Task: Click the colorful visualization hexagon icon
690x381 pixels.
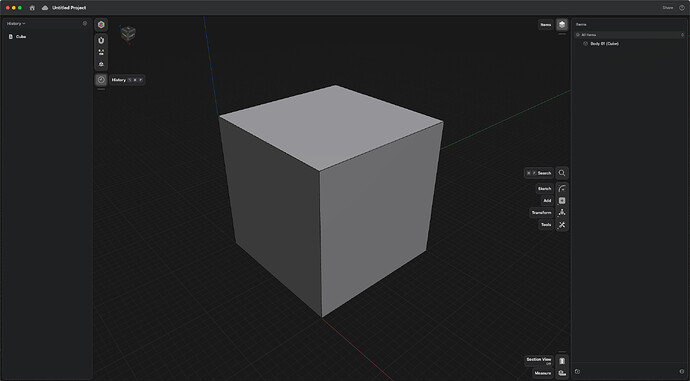Action: click(101, 25)
